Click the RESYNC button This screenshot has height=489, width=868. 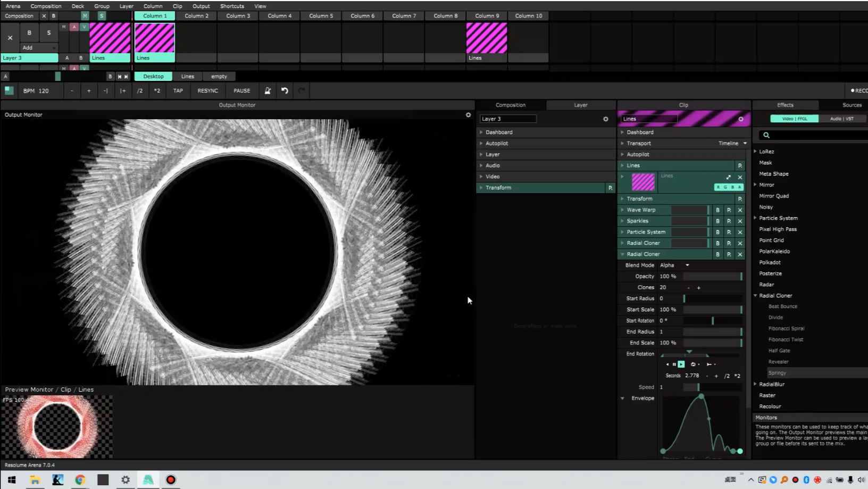click(x=207, y=91)
